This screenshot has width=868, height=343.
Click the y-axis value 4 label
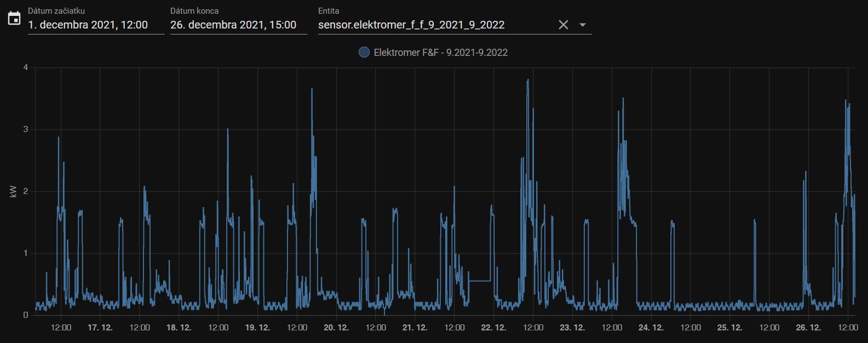click(26, 67)
